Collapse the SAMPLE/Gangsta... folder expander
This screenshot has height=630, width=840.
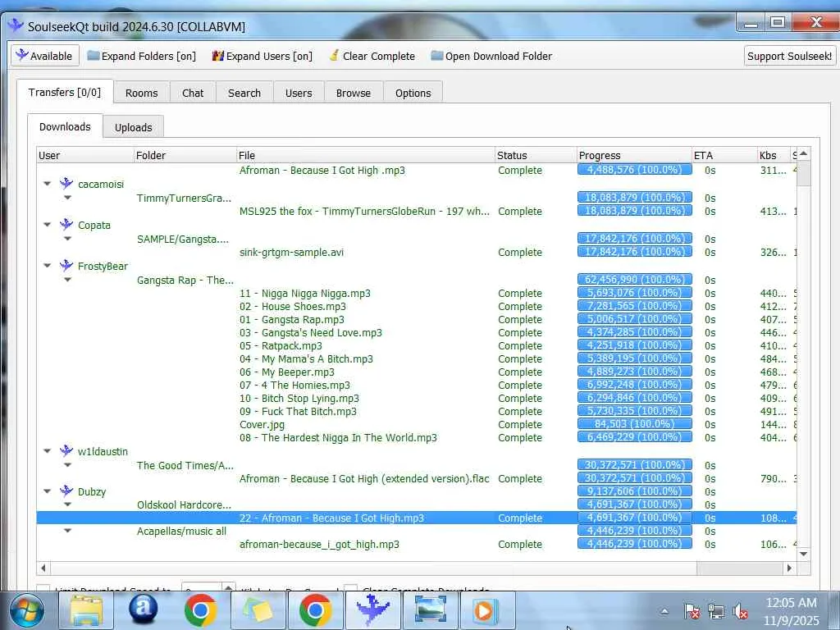(67, 239)
